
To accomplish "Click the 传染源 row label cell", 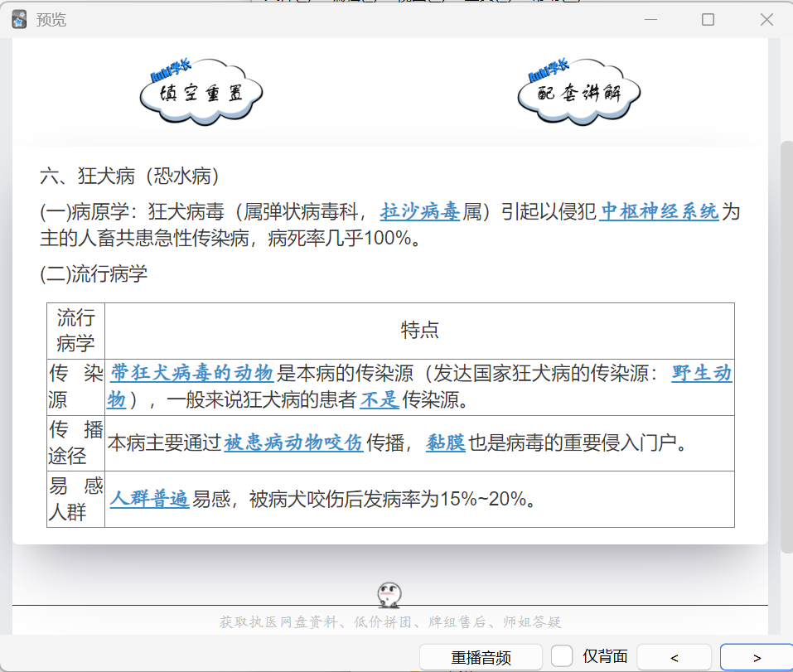I will click(76, 387).
